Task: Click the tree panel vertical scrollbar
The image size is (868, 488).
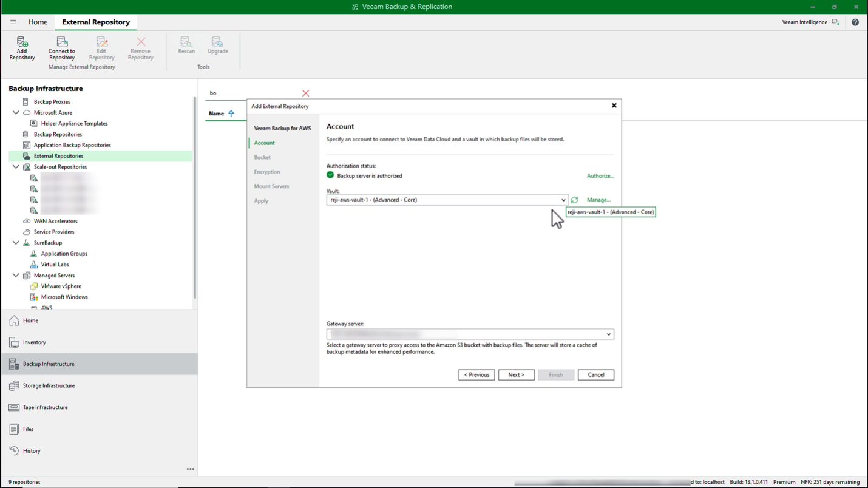Action: click(195, 197)
